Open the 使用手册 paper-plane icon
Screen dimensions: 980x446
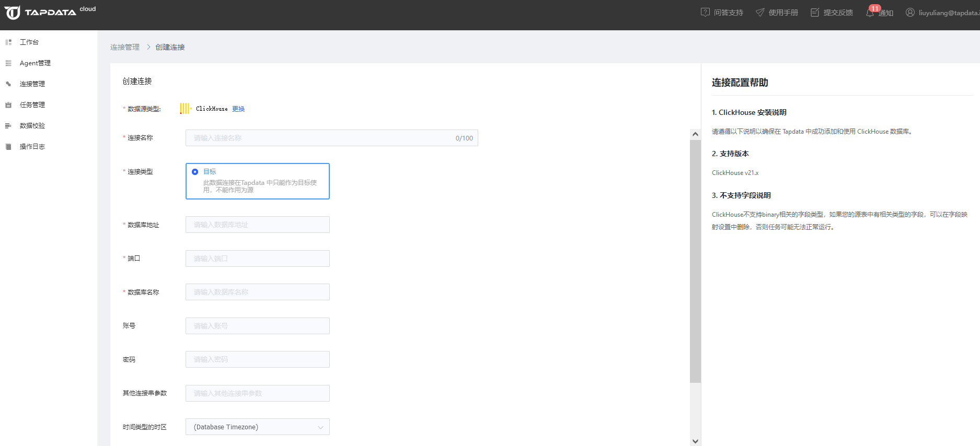pyautogui.click(x=760, y=12)
